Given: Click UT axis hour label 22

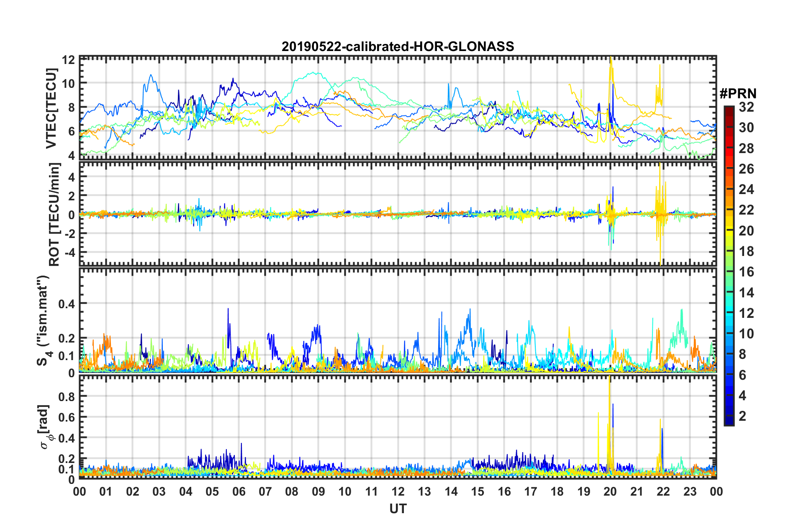Looking at the screenshot, I should [x=663, y=491].
